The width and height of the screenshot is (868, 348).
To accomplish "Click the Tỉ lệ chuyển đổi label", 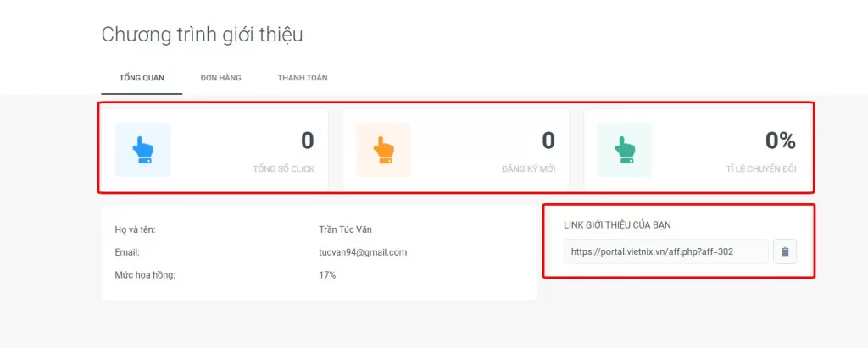I will (761, 169).
